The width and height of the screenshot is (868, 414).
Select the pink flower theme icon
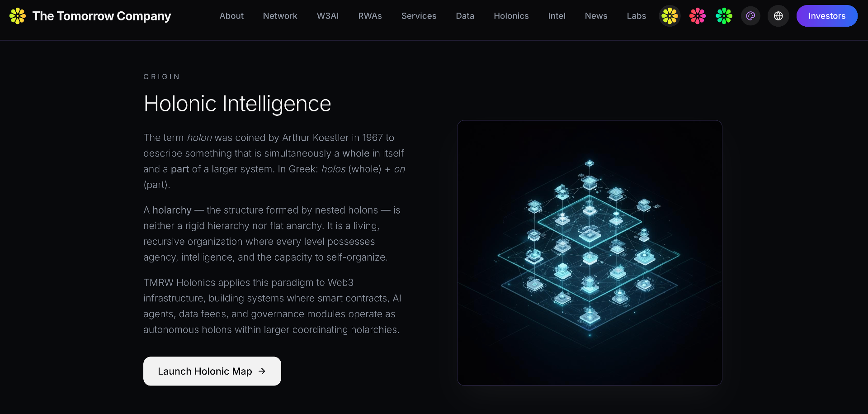click(x=697, y=16)
